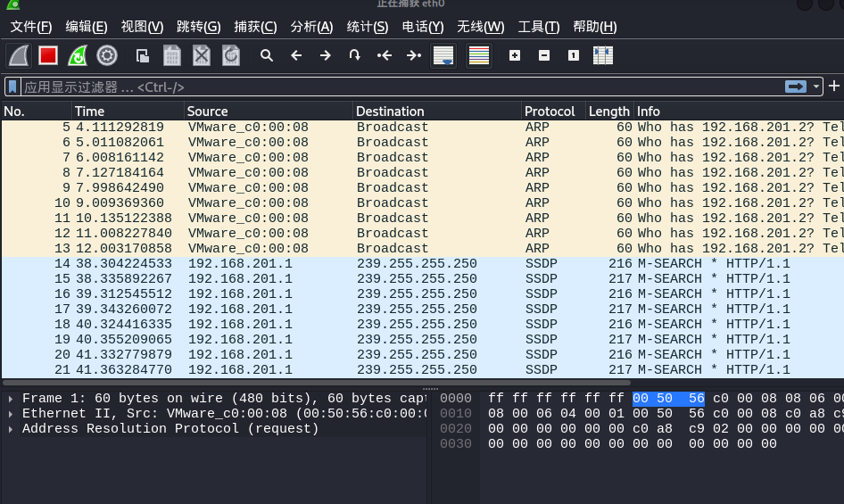Image resolution: width=844 pixels, height=504 pixels.
Task: Open the 分析(A) menu
Action: click(x=311, y=27)
